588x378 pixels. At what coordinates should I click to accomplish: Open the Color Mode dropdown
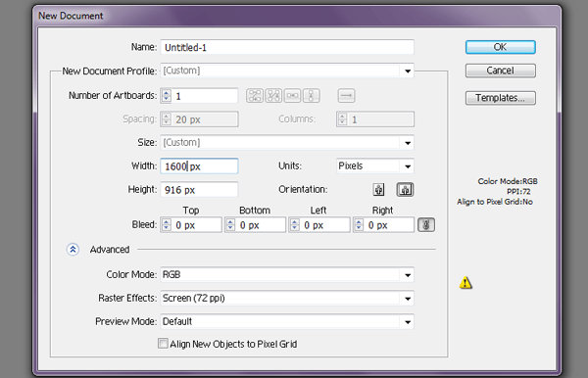pos(287,274)
